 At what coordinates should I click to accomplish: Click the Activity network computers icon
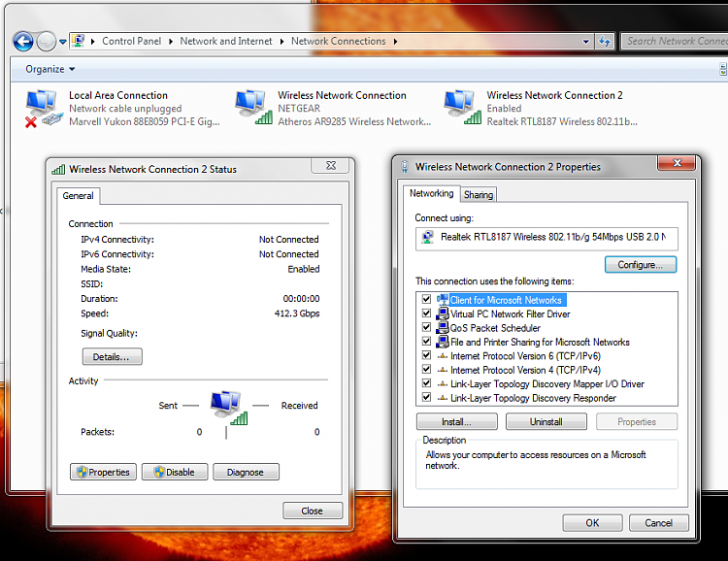pyautogui.click(x=228, y=408)
